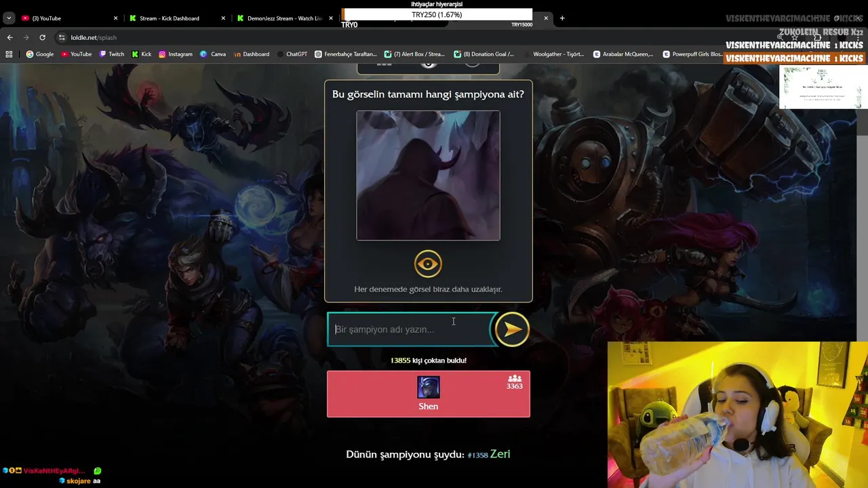
Task: Click yesterday's champion Zeri text
Action: coord(500,454)
